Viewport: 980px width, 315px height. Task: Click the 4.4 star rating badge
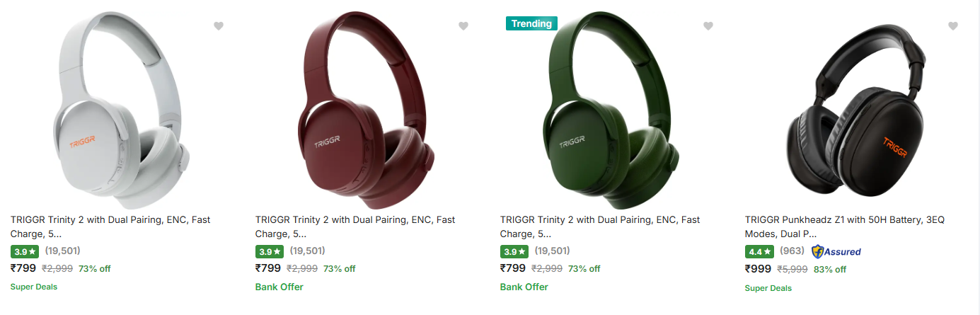[759, 251]
